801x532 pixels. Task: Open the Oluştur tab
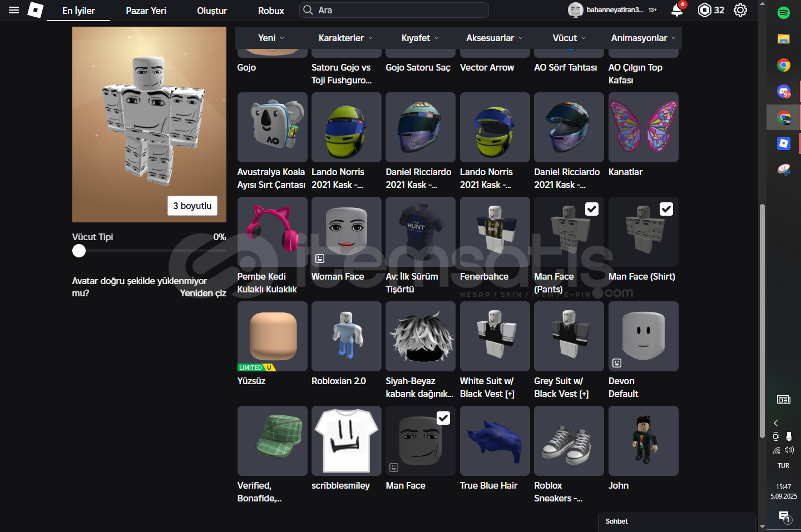212,11
